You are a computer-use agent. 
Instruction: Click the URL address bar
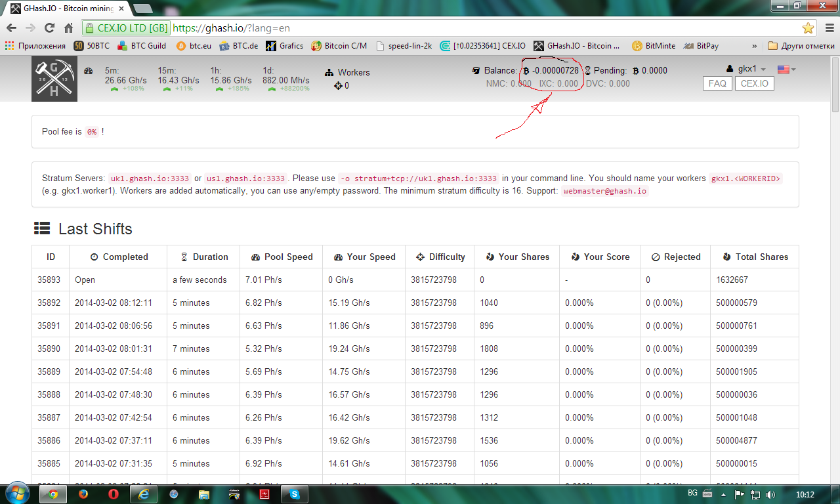[x=486, y=28]
